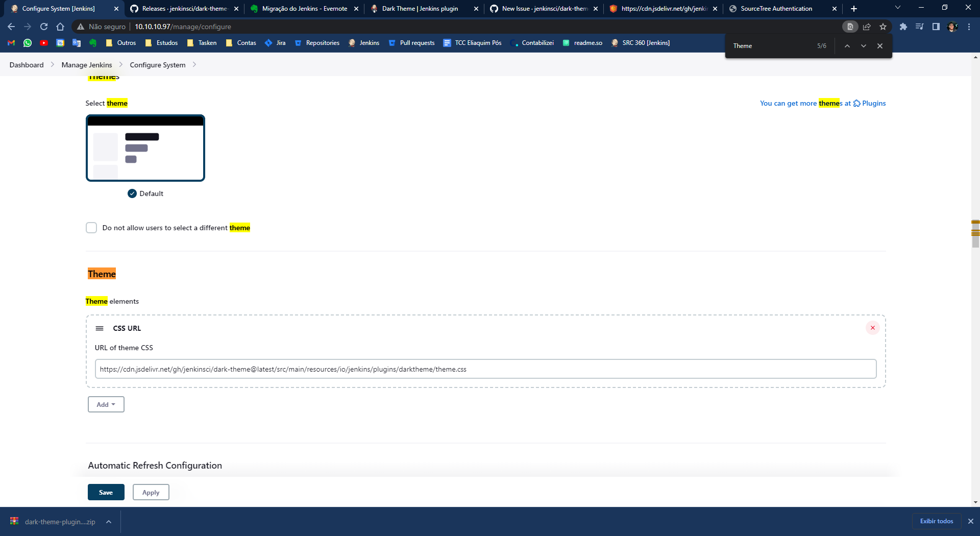This screenshot has height=536, width=980.
Task: Click the URL of theme CSS field
Action: pyautogui.click(x=485, y=369)
